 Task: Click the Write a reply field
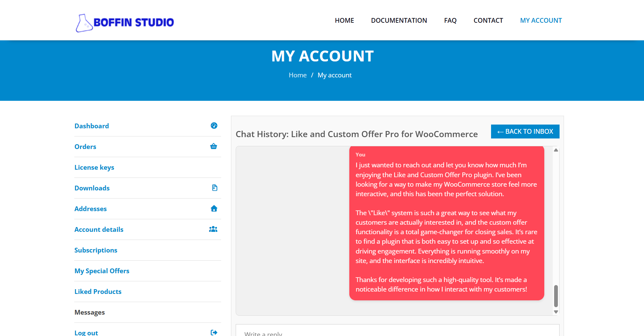[x=397, y=332]
